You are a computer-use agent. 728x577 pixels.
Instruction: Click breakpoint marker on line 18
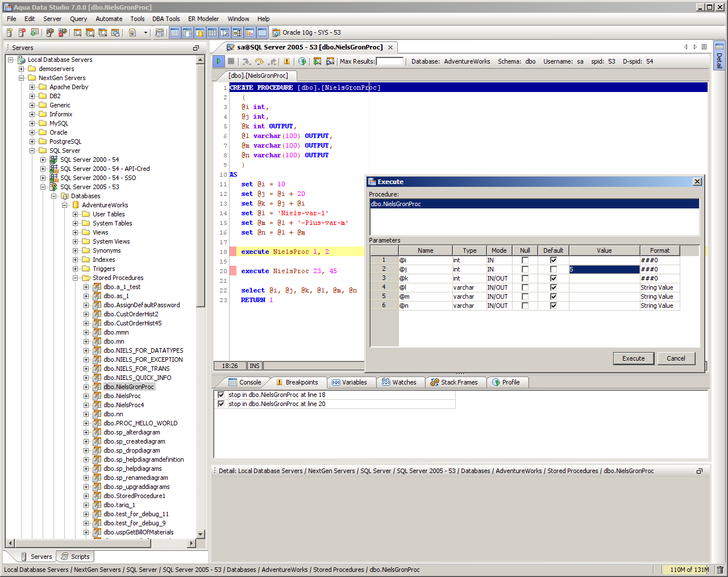pyautogui.click(x=232, y=252)
